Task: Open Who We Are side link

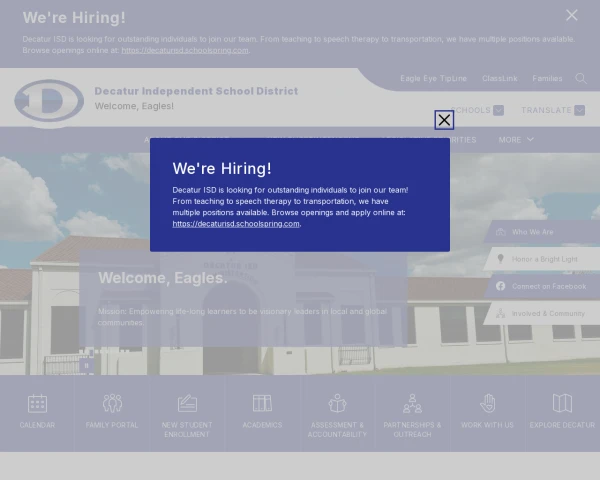Action: [542, 232]
